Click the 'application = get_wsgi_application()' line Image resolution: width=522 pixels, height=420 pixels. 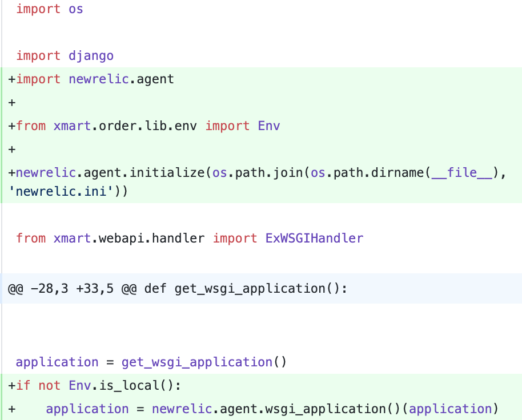tap(151, 362)
